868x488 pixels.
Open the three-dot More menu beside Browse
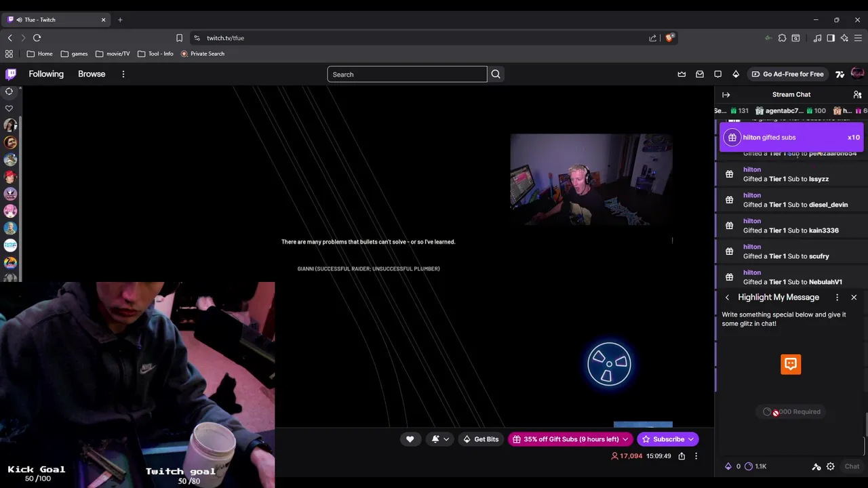pos(123,74)
